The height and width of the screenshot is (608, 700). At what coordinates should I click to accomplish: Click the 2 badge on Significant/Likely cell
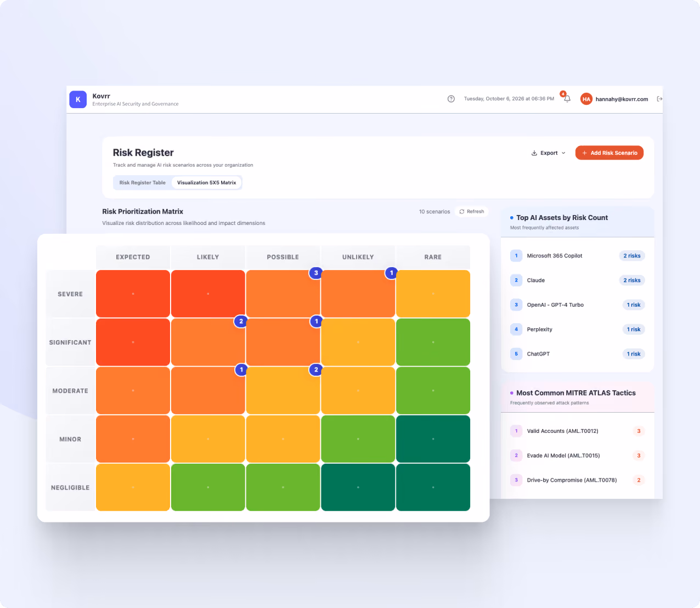(241, 321)
